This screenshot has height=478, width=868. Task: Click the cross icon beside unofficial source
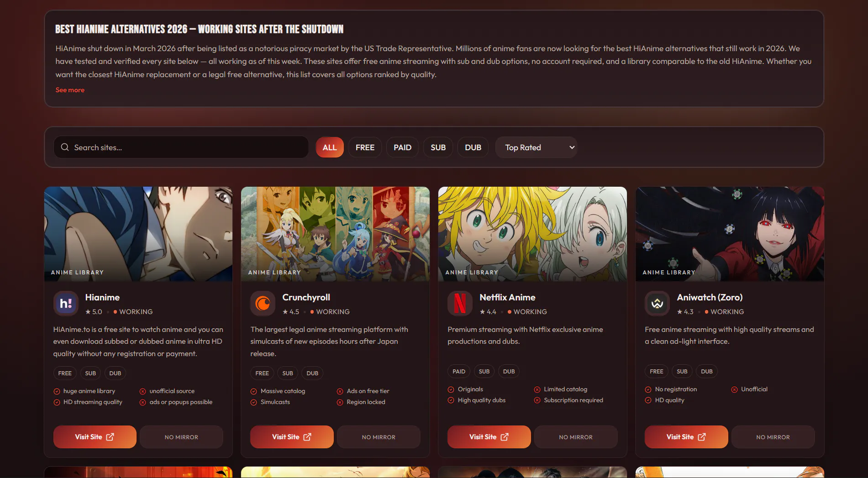click(x=142, y=391)
